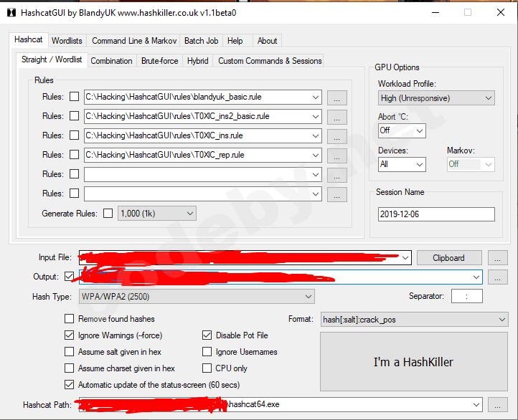This screenshot has width=518, height=420.
Task: Enable Assume charset given in hex
Action: pos(70,368)
